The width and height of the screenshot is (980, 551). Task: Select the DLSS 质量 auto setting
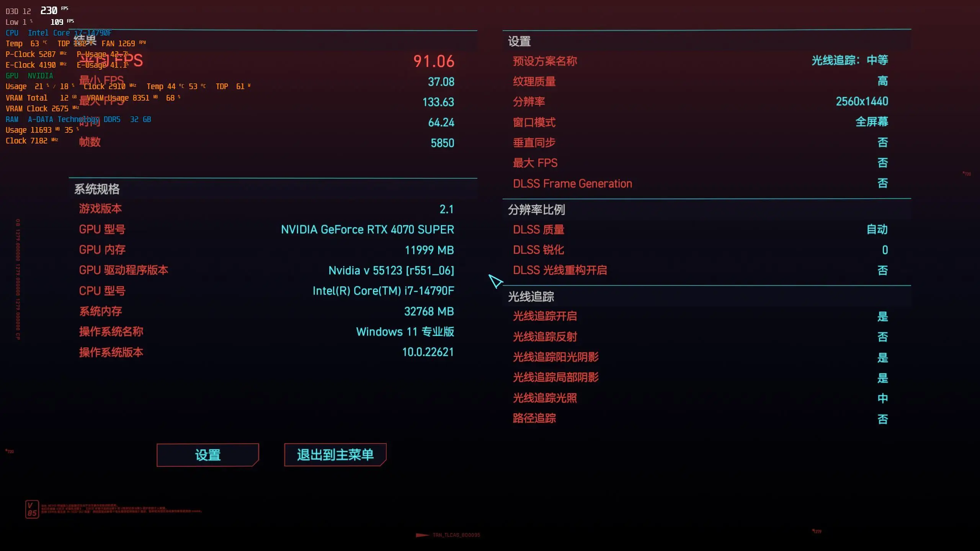pos(877,230)
